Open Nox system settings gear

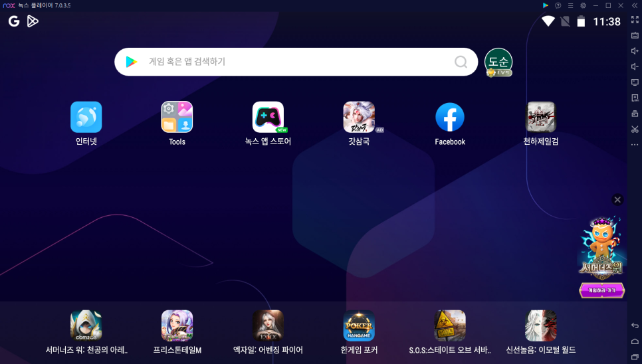click(583, 5)
